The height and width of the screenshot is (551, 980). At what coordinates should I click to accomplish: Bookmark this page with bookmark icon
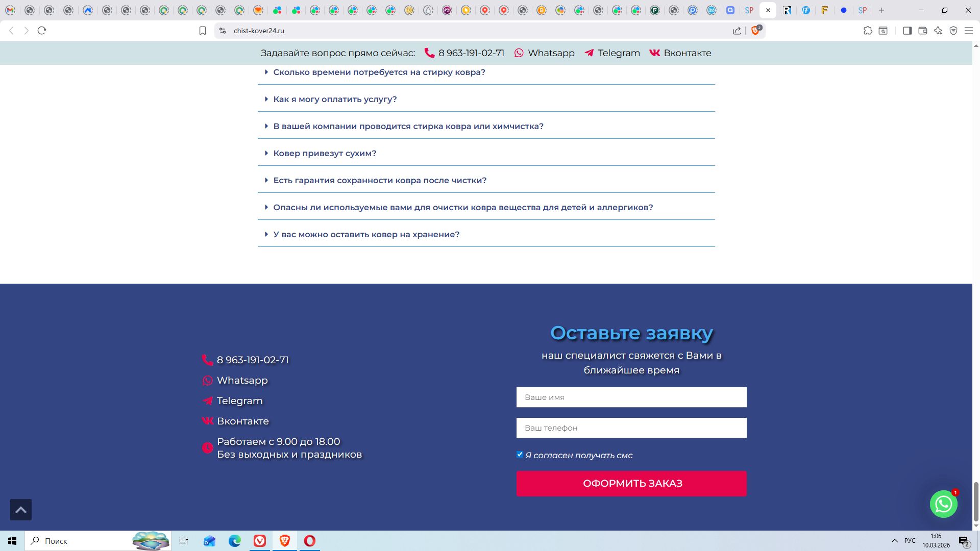(203, 31)
